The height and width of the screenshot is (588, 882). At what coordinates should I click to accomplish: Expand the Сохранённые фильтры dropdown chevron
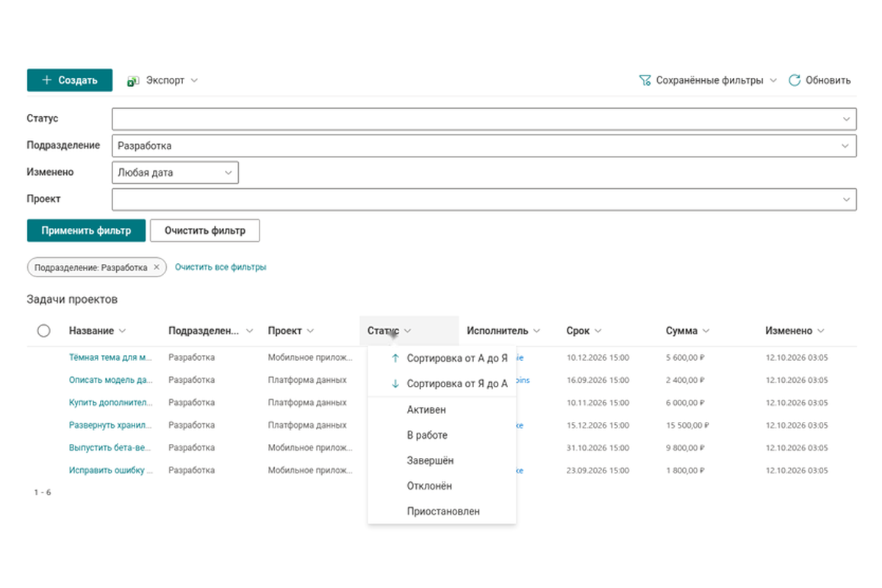pos(772,80)
